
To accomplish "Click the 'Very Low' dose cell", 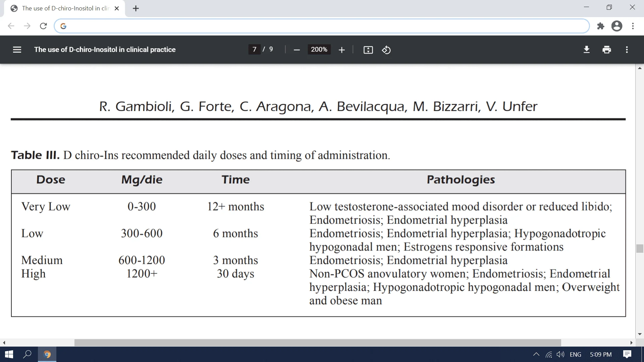I will click(x=46, y=206).
